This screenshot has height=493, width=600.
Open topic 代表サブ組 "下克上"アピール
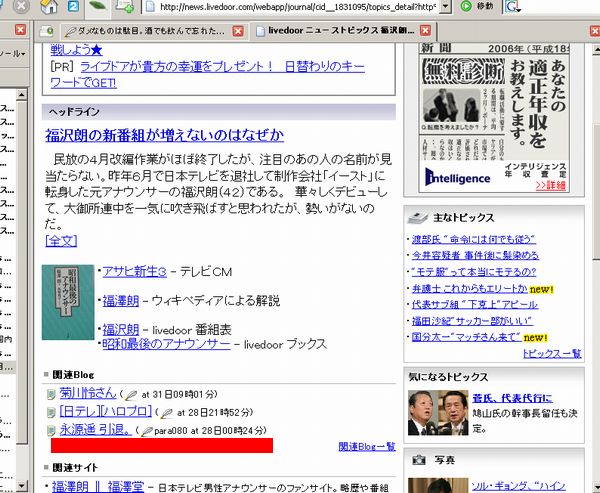[475, 304]
